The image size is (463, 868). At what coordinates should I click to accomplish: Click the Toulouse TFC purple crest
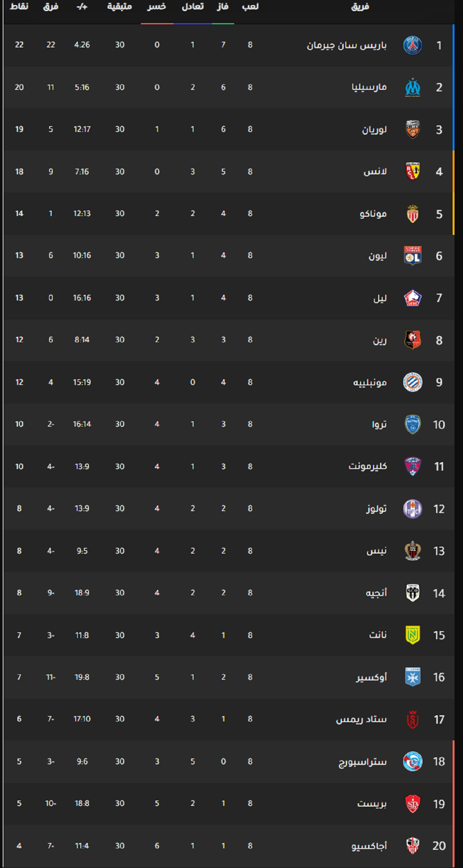coord(412,509)
